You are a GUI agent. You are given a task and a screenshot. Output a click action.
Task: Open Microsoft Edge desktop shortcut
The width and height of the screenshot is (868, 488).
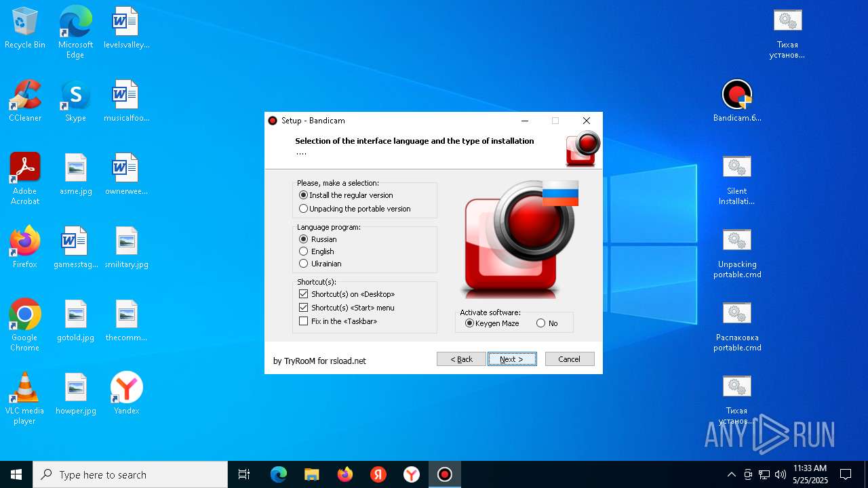(x=75, y=32)
